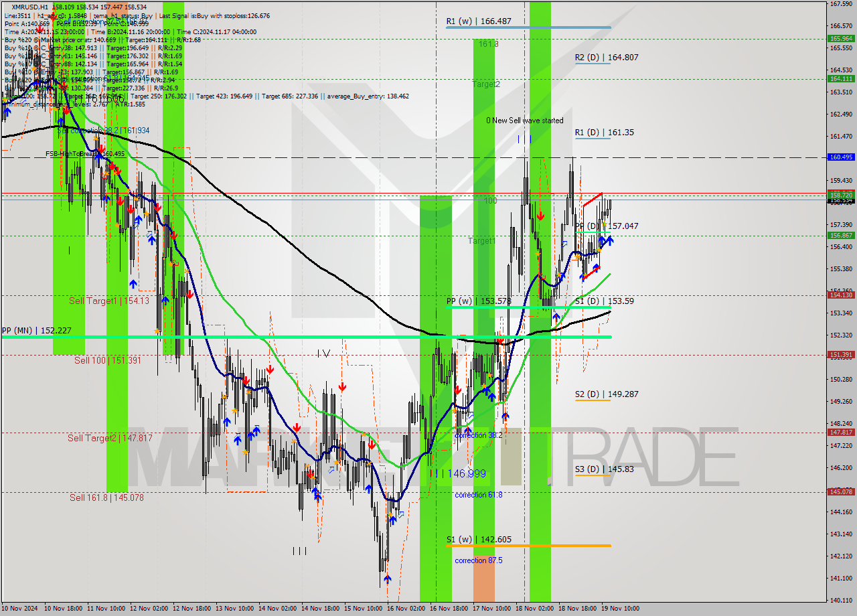Click the red 151.391 price tag on axis

841,355
